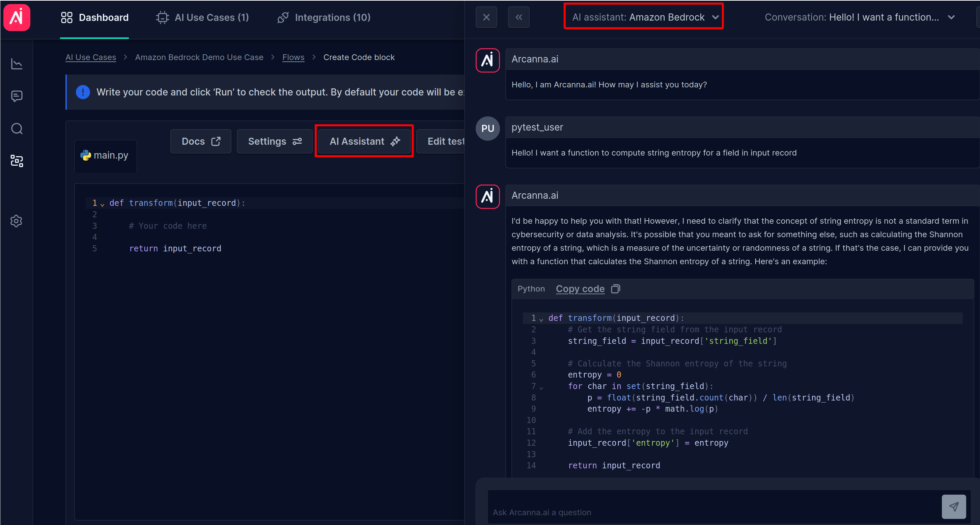
Task: Open the code block Settings button
Action: pyautogui.click(x=275, y=141)
